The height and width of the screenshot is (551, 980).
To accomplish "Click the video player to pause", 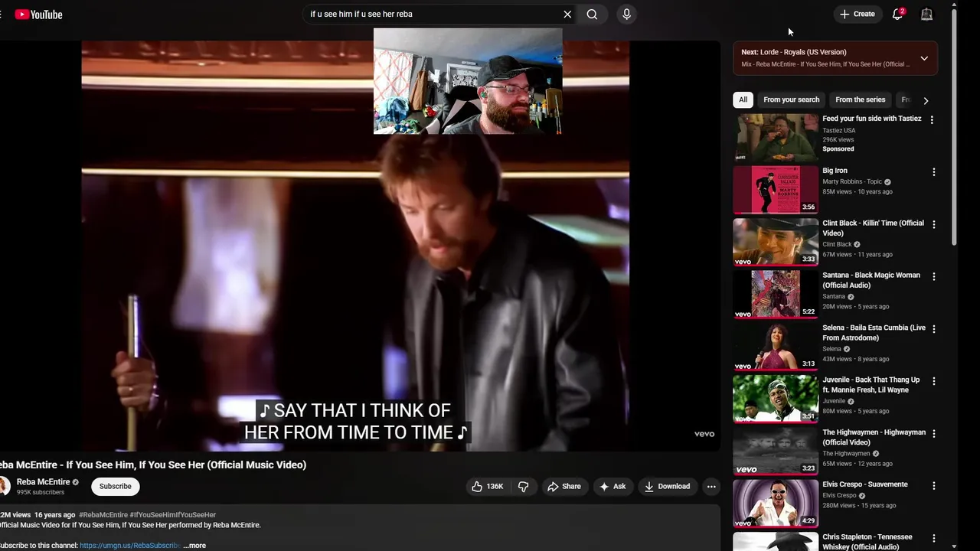I will pyautogui.click(x=355, y=245).
